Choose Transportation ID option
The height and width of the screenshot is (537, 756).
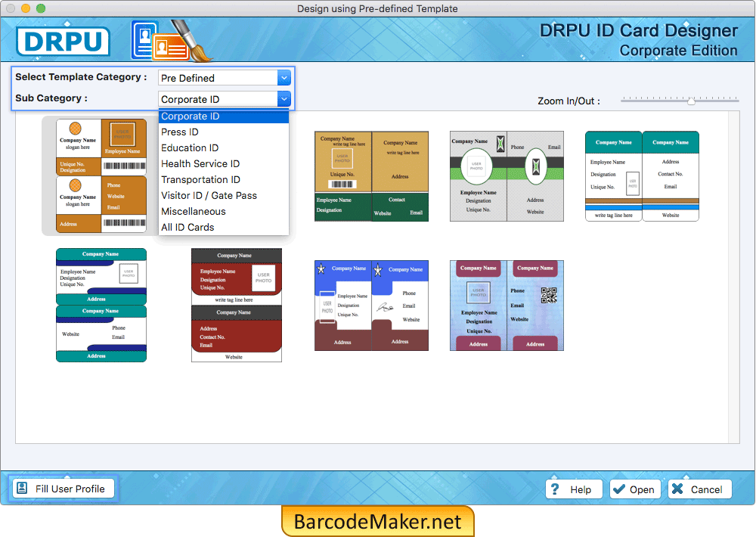click(224, 180)
